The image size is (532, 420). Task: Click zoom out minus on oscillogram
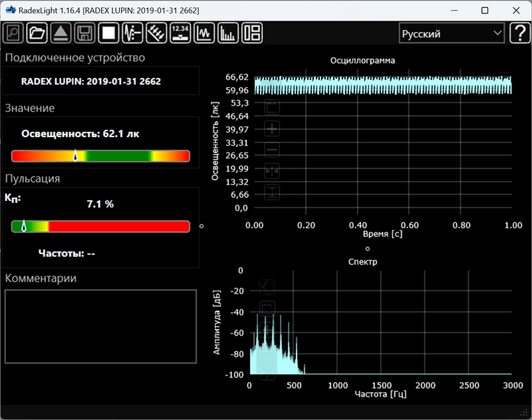pos(272,150)
